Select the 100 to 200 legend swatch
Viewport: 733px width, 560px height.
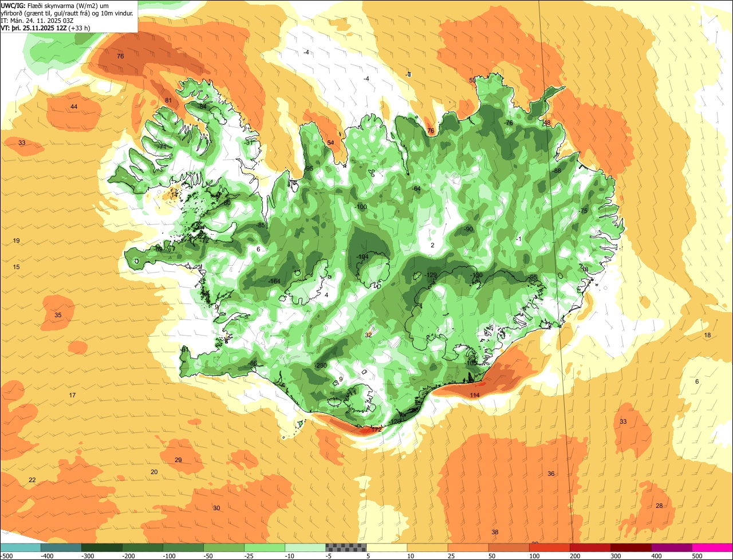tap(549, 547)
